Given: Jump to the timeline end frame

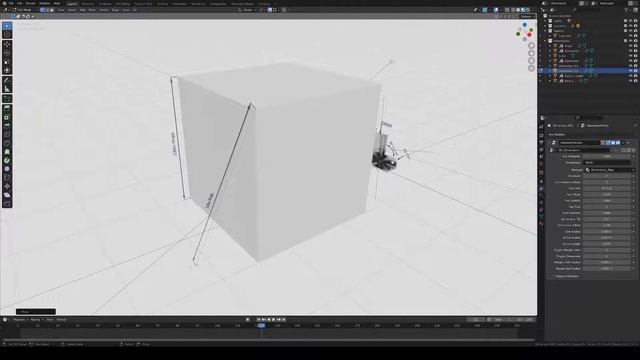Looking at the screenshot, I should point(284,320).
